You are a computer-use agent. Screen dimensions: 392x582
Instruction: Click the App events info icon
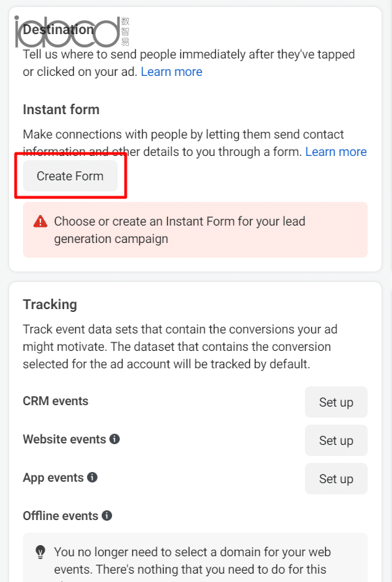93,478
